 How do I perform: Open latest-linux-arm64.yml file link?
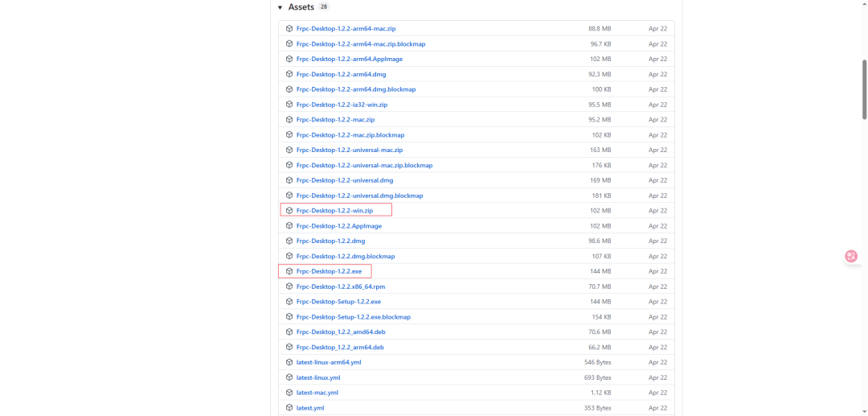tap(330, 362)
